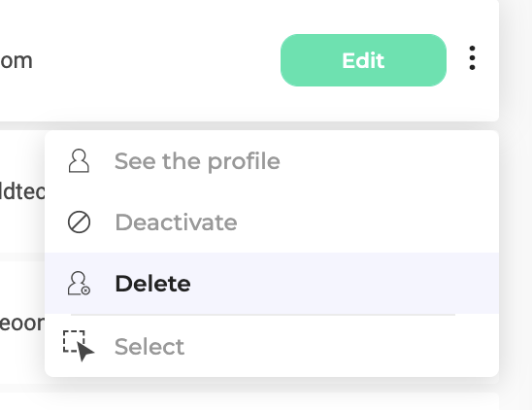
Task: Click the green Edit button
Action: [363, 60]
